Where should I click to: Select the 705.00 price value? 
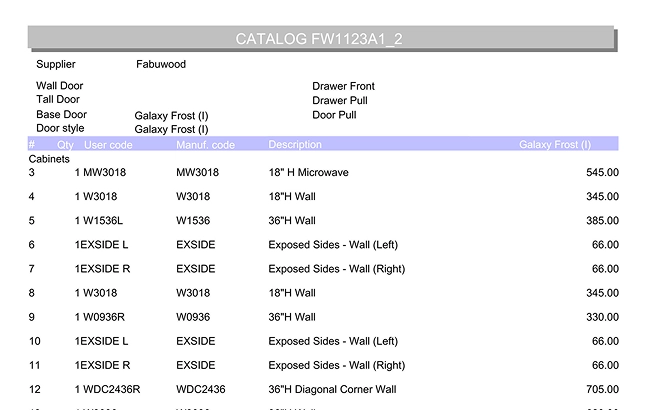(602, 389)
